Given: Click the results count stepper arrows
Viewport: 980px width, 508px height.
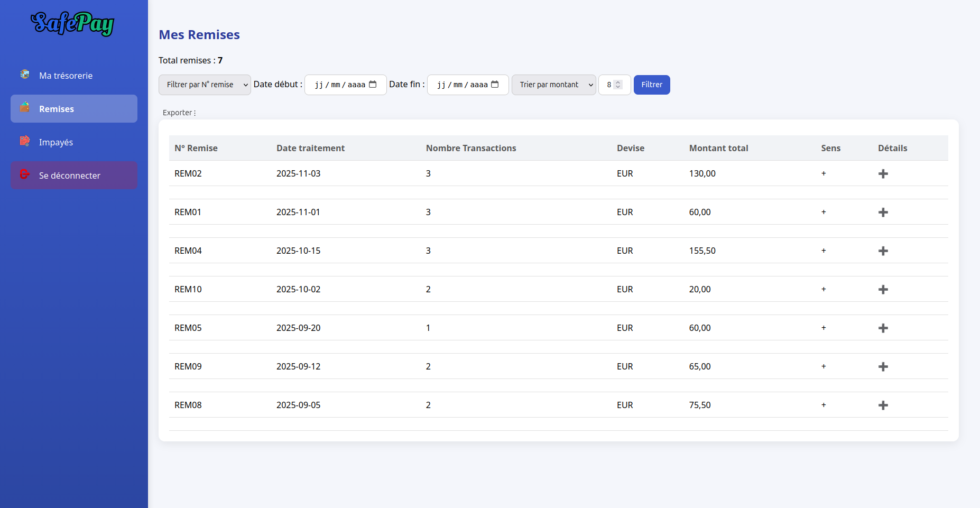Looking at the screenshot, I should [x=618, y=85].
